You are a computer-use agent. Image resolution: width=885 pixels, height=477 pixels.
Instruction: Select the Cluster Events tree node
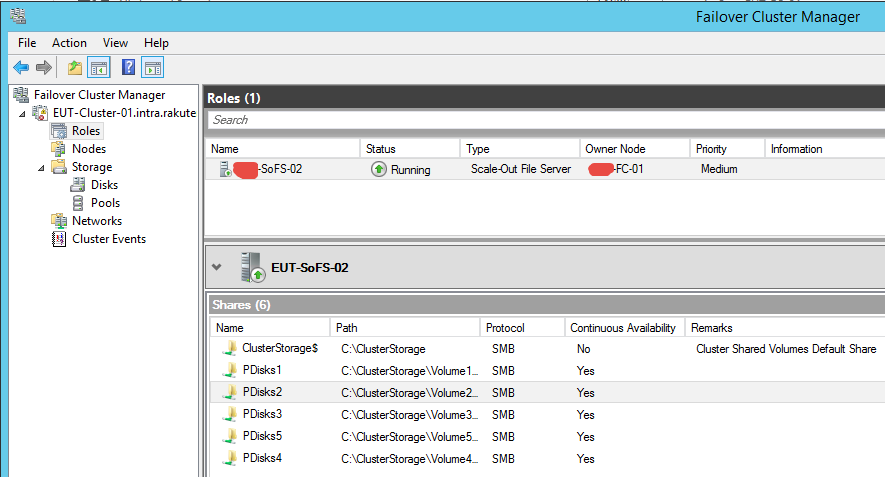[x=108, y=239]
